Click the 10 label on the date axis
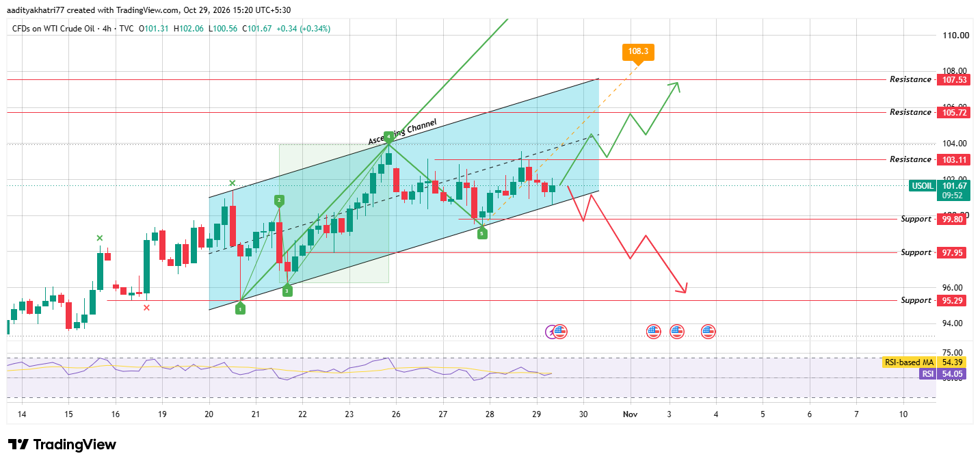Viewport: 980px width, 465px height. (x=903, y=414)
